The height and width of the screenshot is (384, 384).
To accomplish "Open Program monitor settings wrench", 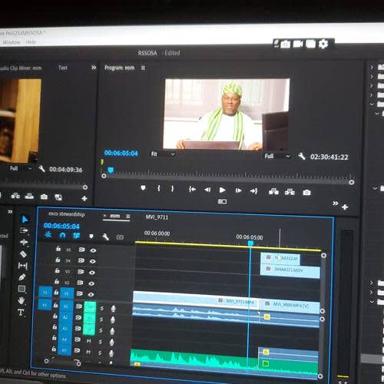I will click(x=301, y=156).
